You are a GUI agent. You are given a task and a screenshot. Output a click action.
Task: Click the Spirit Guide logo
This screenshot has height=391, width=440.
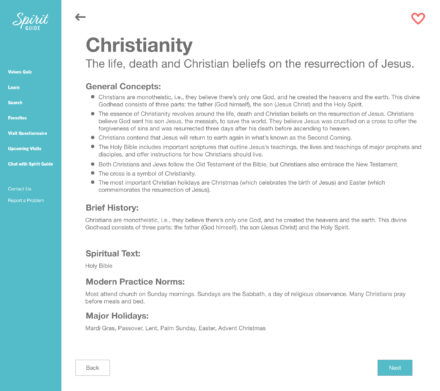pos(31,22)
